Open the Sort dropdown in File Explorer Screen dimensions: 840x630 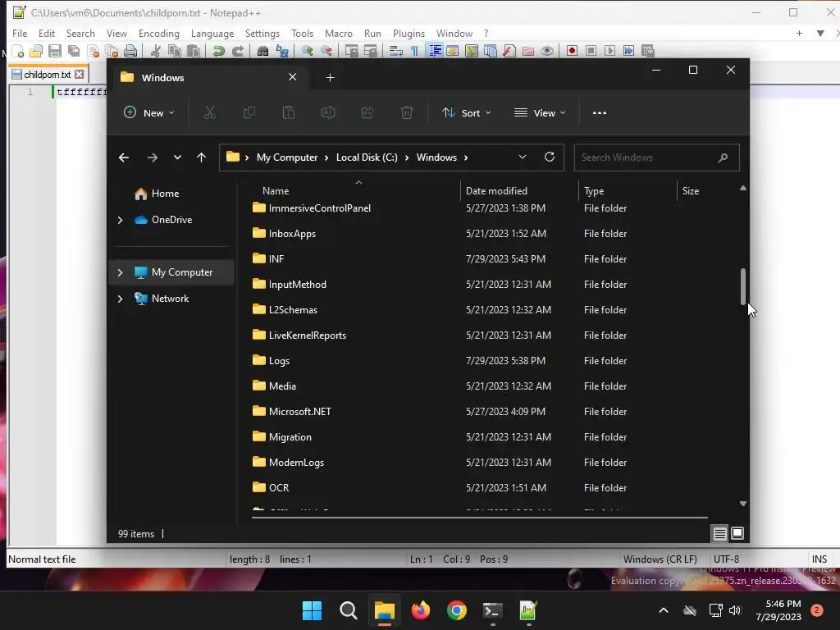[466, 113]
